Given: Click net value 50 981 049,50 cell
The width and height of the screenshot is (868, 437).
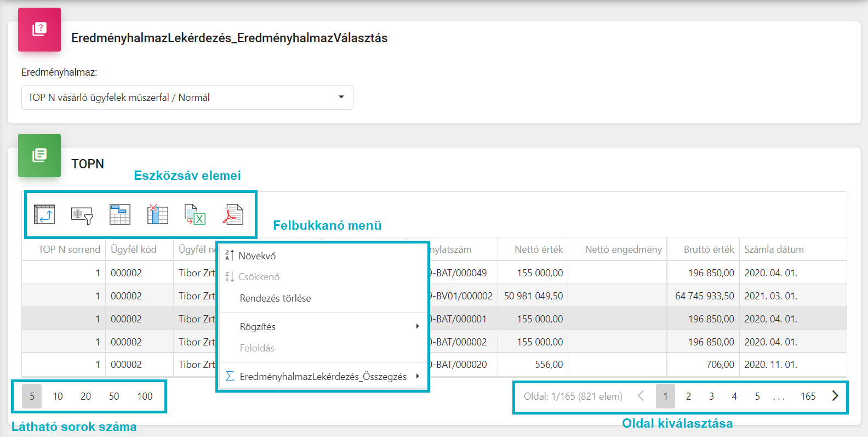Looking at the screenshot, I should pyautogui.click(x=533, y=296).
